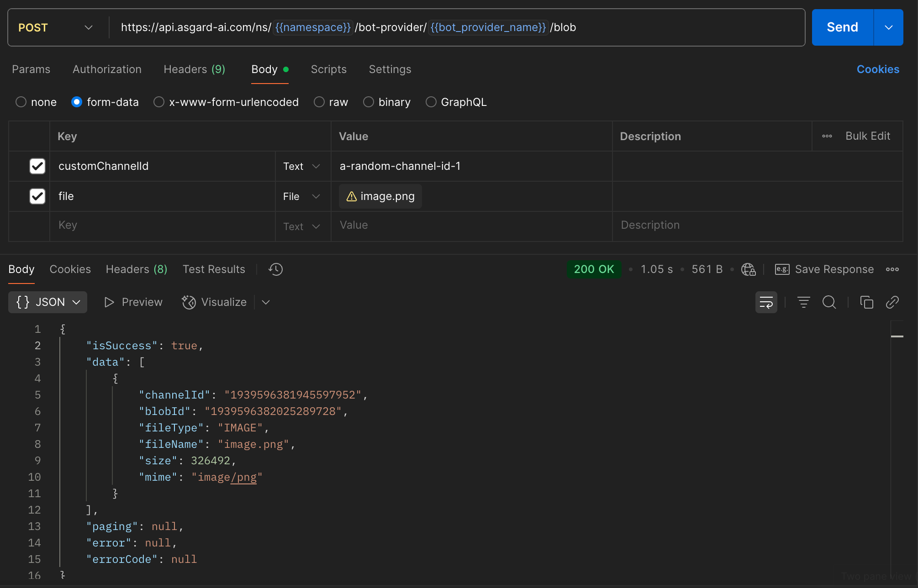Uncheck the file row checkbox

click(x=37, y=196)
